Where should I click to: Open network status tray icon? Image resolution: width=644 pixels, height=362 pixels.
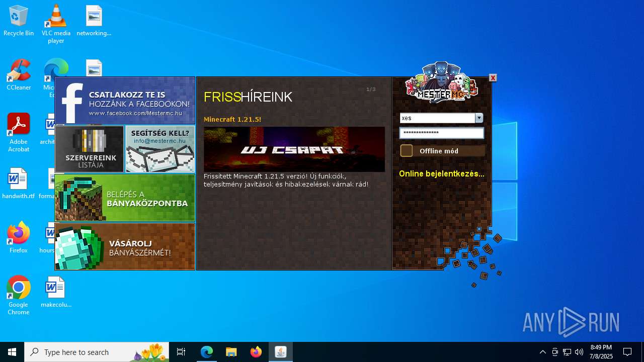[567, 352]
